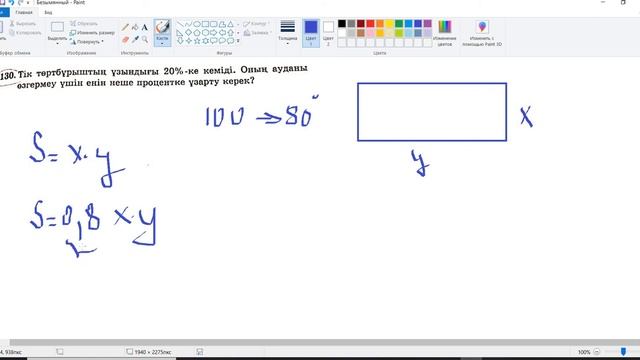
Task: Pick the dark red color swatch
Action: (x=361, y=24)
